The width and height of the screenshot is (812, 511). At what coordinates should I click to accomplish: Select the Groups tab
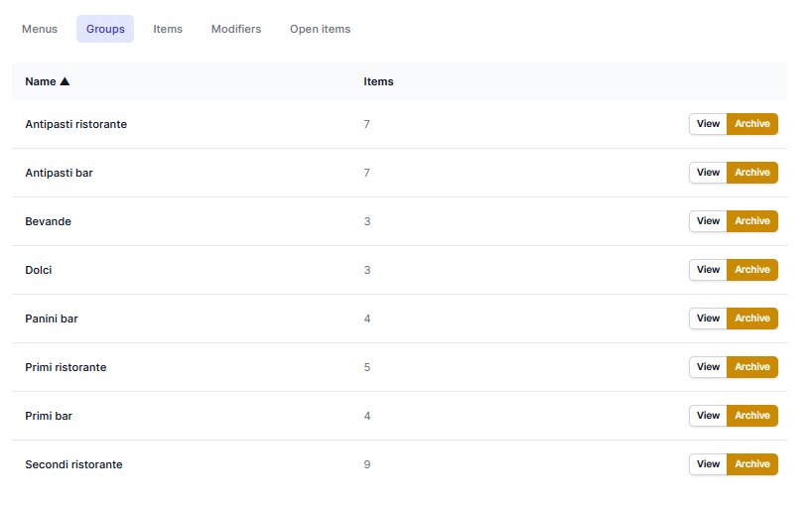[x=105, y=29]
